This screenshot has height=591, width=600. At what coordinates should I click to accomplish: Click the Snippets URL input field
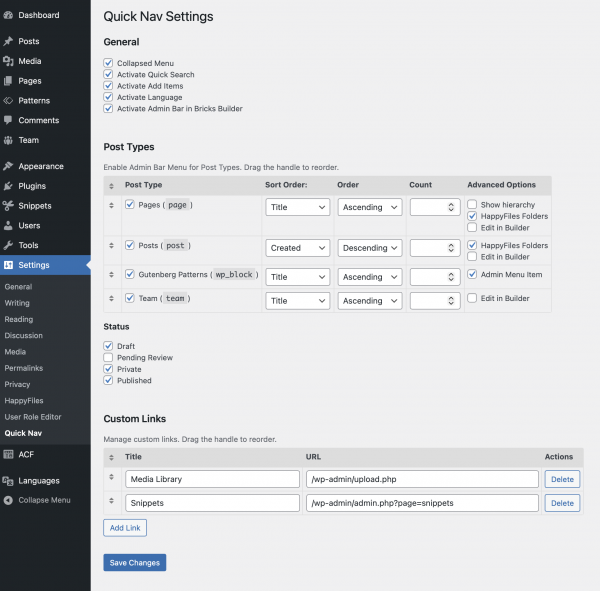click(x=421, y=503)
